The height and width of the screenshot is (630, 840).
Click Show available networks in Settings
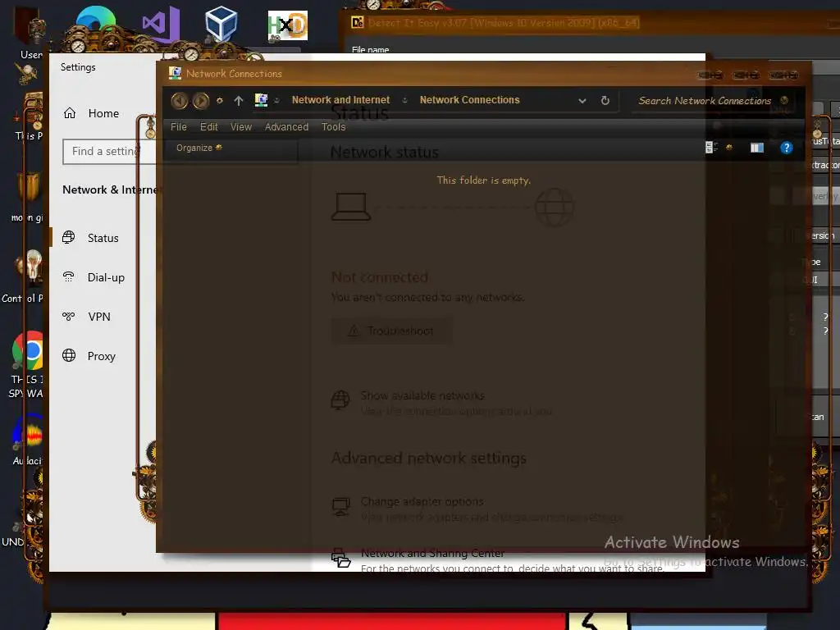422,396
